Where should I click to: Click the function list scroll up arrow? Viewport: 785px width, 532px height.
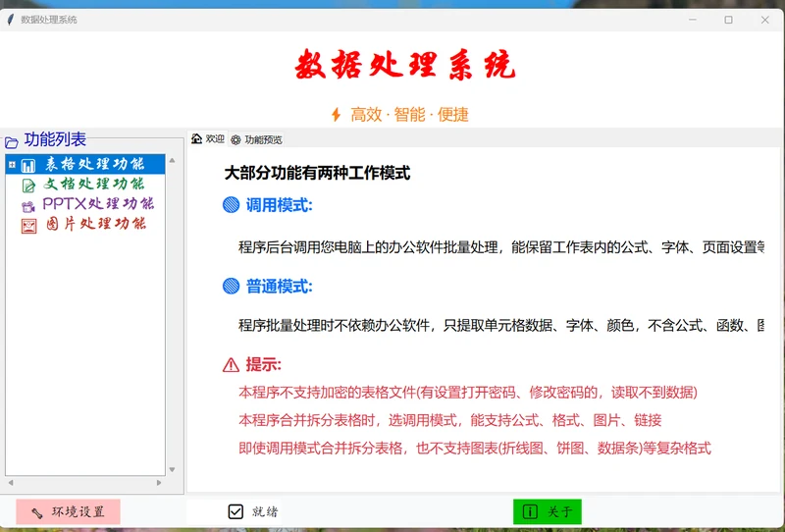click(172, 160)
